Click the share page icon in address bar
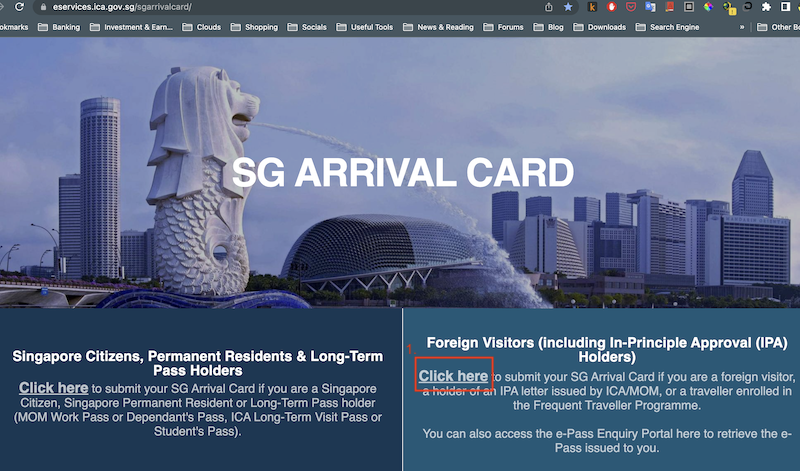 [549, 6]
